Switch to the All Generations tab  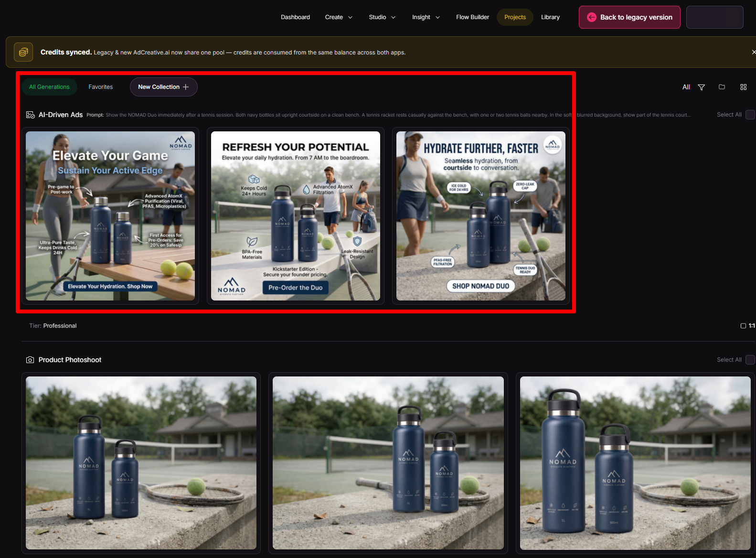[49, 87]
